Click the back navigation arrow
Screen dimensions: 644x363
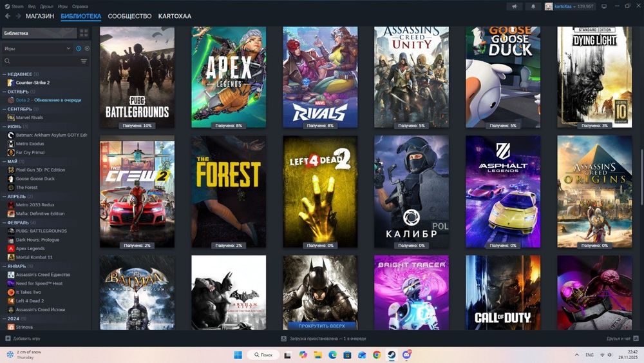click(8, 16)
